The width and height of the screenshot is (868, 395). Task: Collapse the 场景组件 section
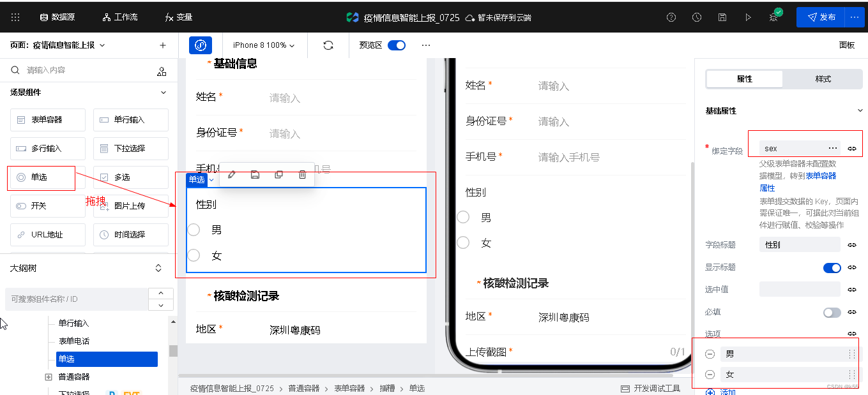163,92
